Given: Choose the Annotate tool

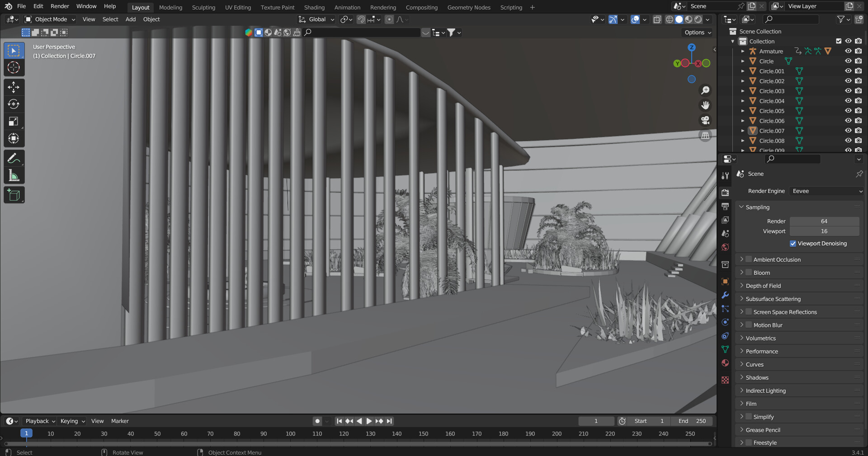Looking at the screenshot, I should click(x=14, y=159).
